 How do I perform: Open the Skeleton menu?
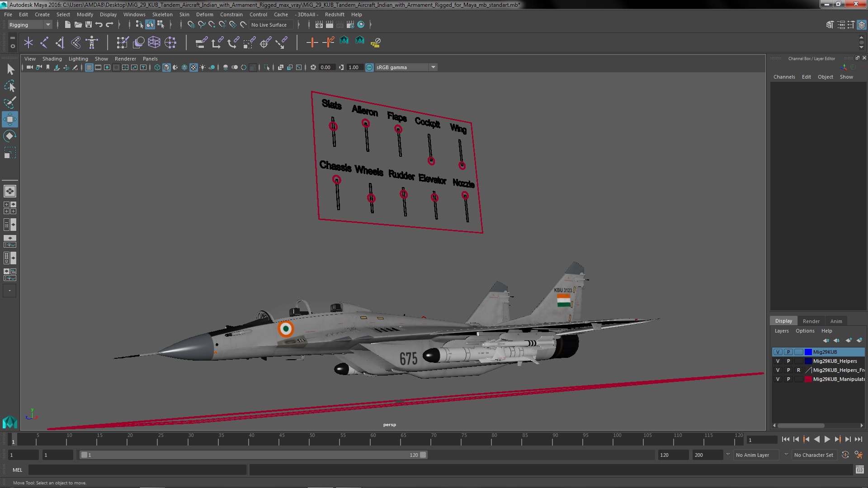point(162,14)
